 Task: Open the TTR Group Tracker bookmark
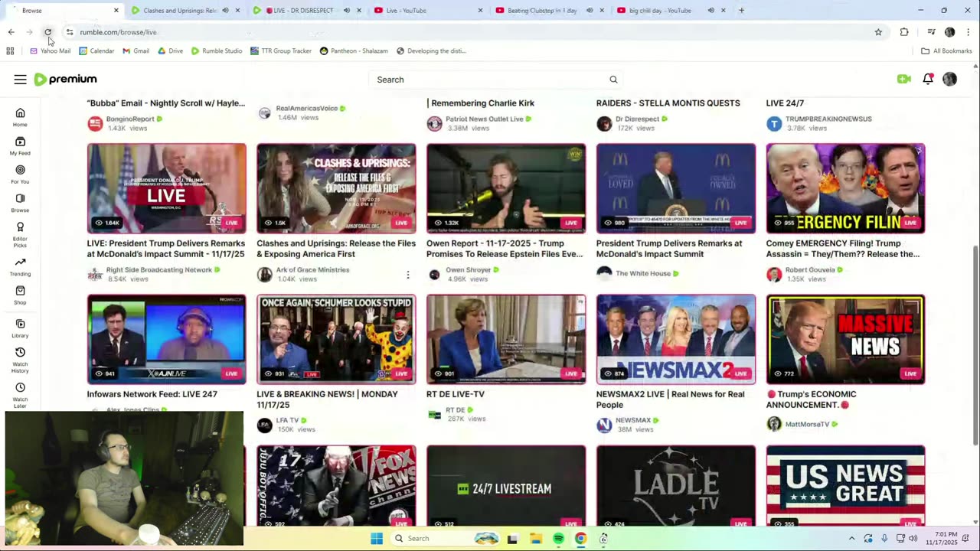(281, 51)
